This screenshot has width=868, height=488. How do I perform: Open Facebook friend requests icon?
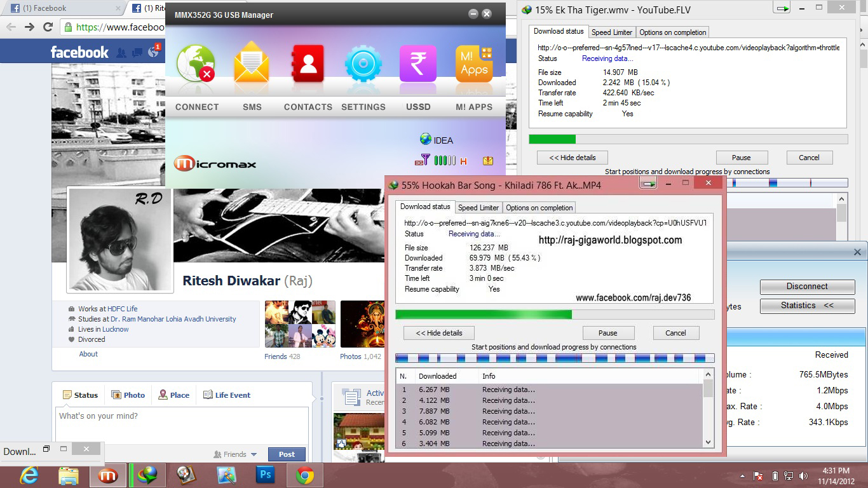point(121,52)
